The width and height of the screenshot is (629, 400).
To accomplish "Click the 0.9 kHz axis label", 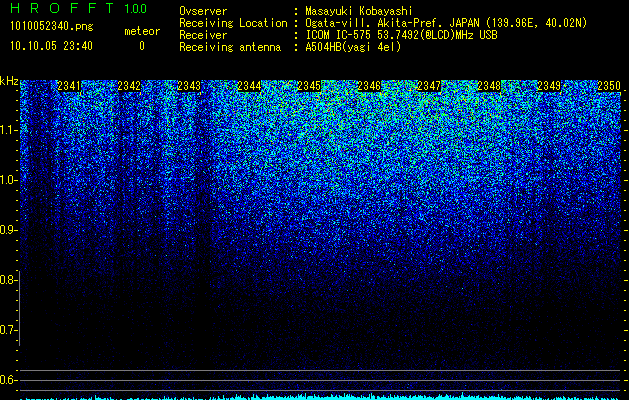I will [x=9, y=230].
